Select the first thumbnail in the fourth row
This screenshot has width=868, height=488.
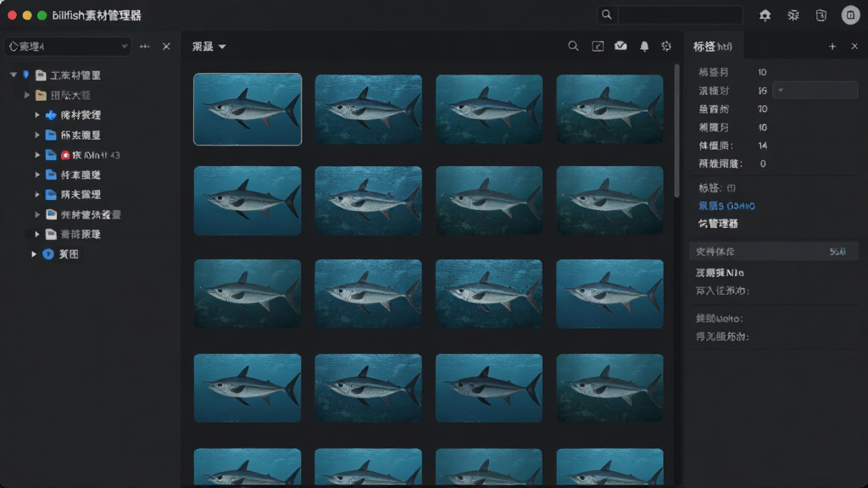(248, 388)
